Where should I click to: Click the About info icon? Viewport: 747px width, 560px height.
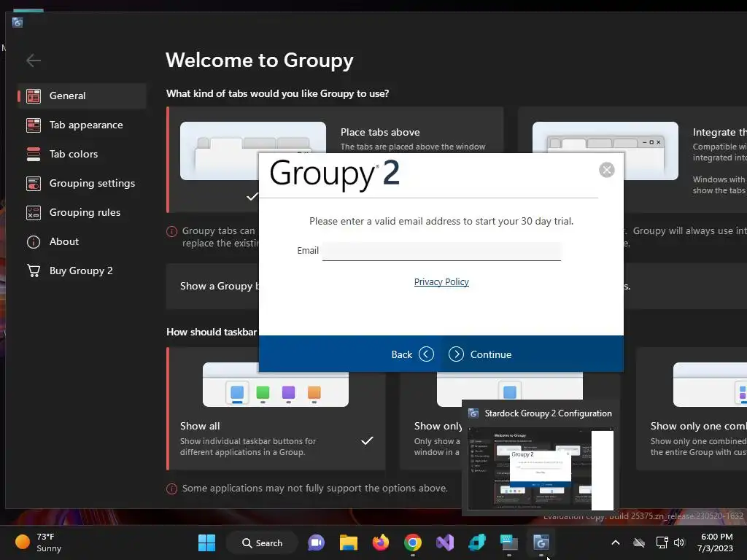click(34, 242)
